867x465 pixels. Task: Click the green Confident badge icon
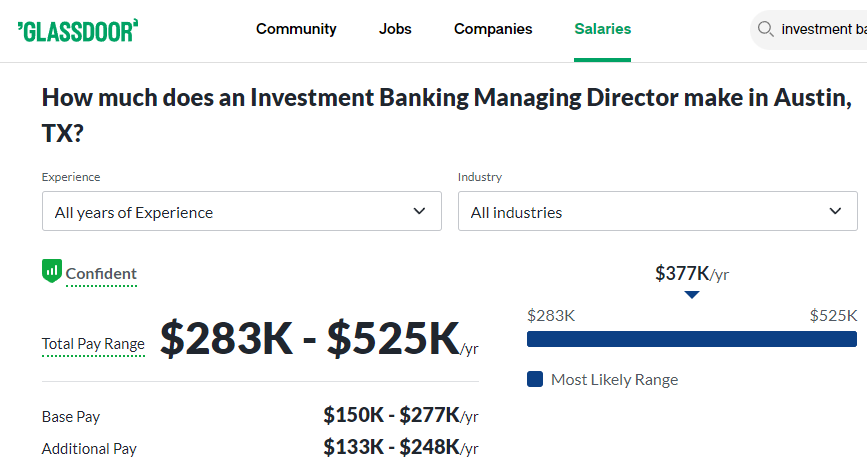pos(52,271)
